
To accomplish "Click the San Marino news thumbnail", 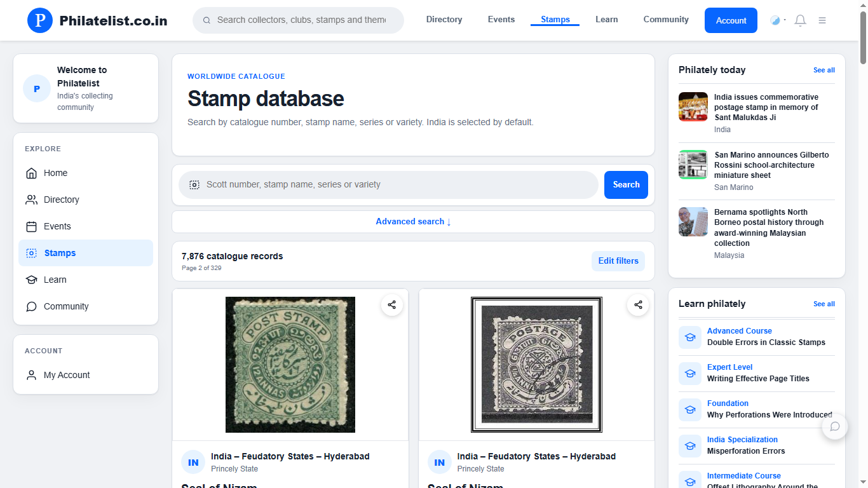I will click(x=693, y=165).
